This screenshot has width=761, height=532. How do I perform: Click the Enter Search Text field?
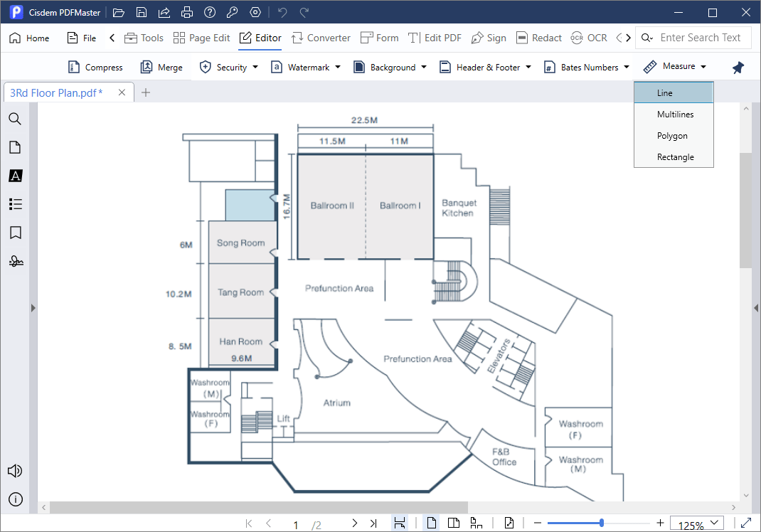pos(700,38)
